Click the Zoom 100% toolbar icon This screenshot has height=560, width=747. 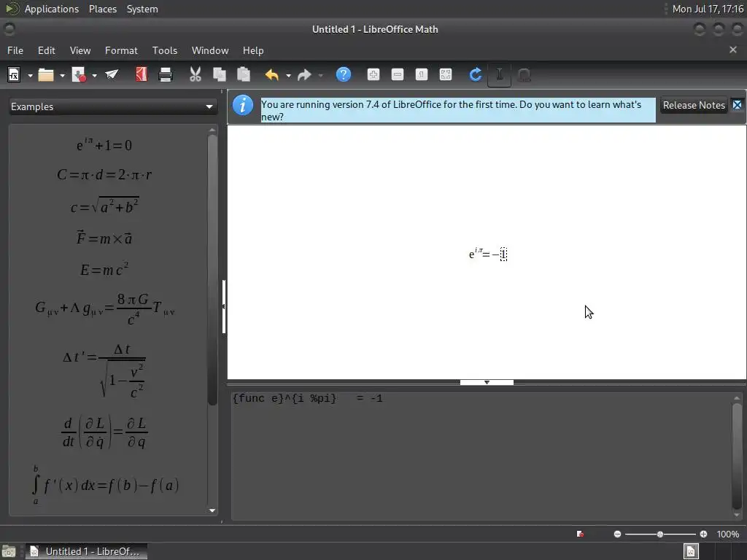point(422,75)
